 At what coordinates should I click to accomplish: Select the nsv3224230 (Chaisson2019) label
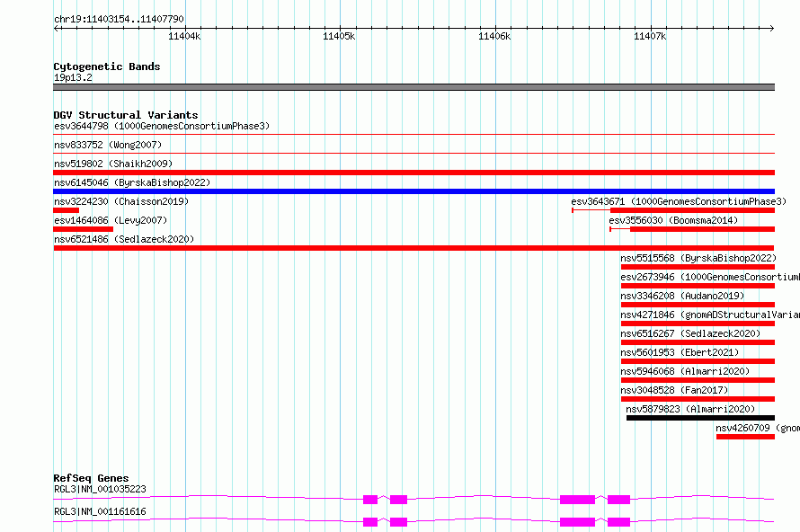click(121, 201)
